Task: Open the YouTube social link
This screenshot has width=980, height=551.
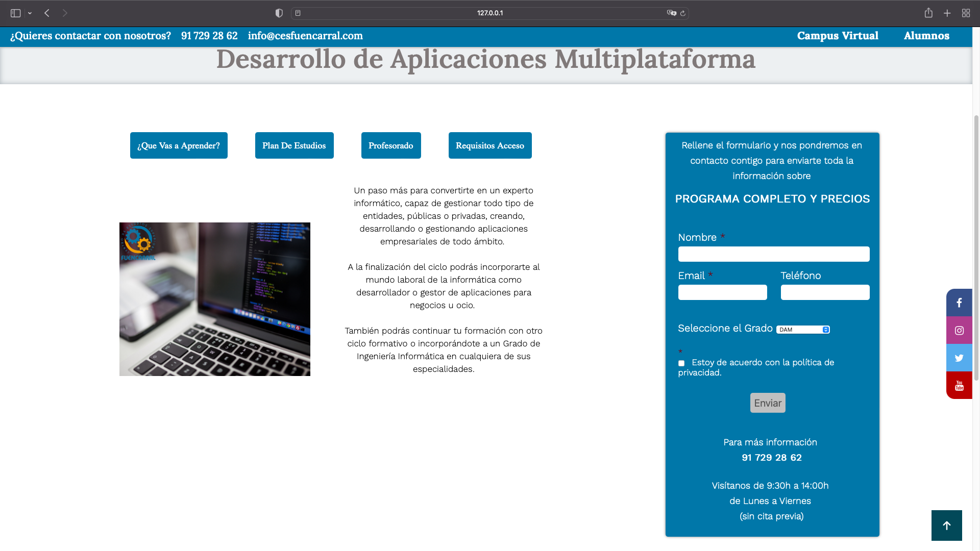Action: pos(959,385)
